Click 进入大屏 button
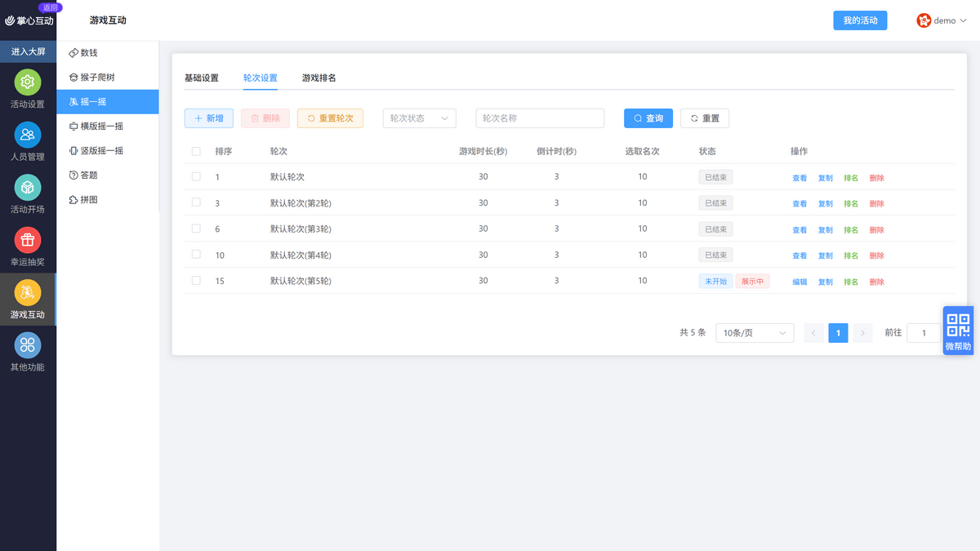 (x=28, y=51)
